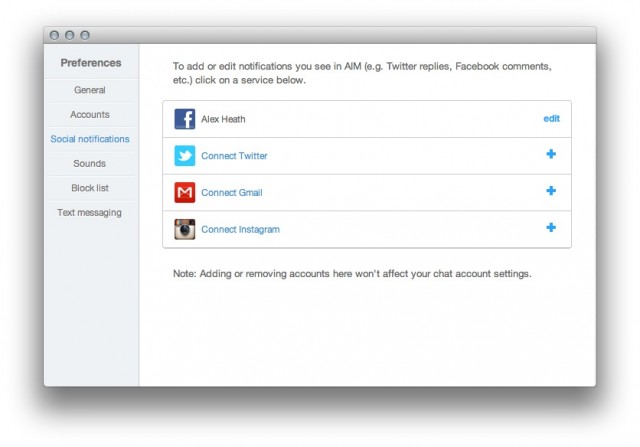Click the Preferences sidebar heading
This screenshot has height=447, width=640.
91,63
